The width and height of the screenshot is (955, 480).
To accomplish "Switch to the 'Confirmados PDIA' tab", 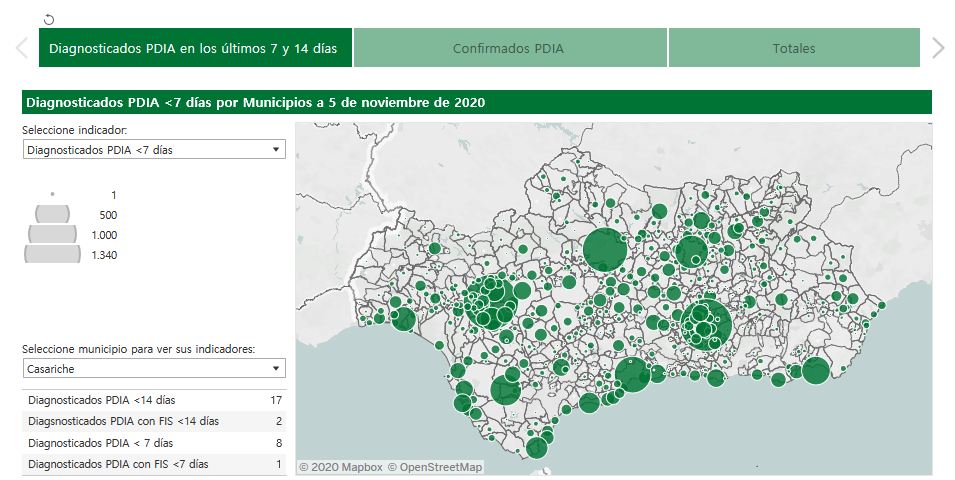I will [509, 48].
